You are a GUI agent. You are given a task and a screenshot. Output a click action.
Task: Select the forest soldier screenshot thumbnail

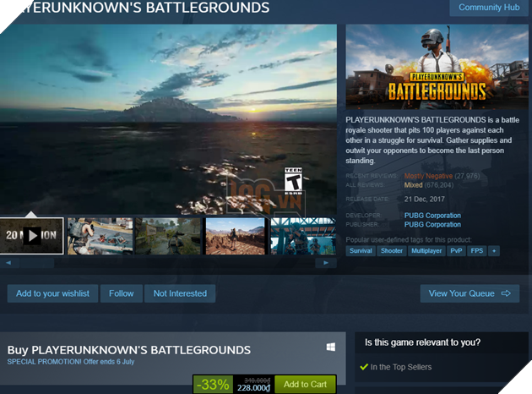pyautogui.click(x=167, y=236)
